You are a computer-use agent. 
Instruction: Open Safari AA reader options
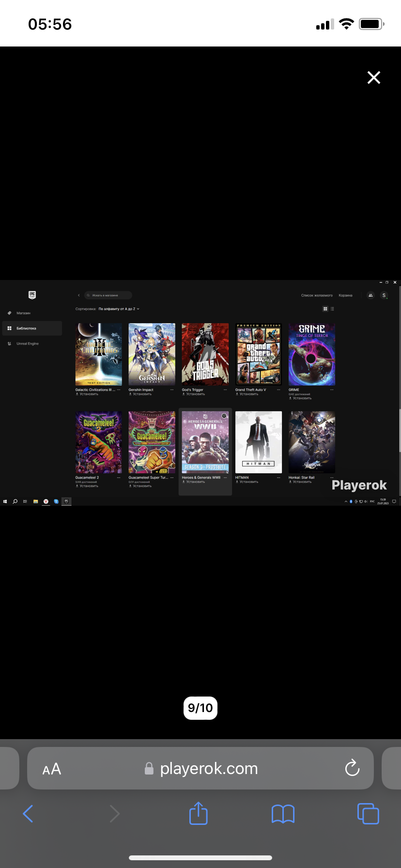(x=52, y=769)
